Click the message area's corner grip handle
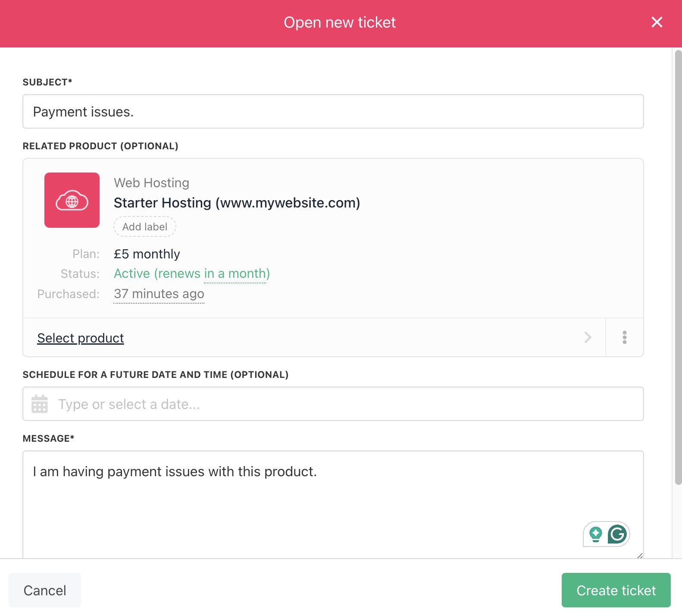The width and height of the screenshot is (682, 616). coord(639,555)
